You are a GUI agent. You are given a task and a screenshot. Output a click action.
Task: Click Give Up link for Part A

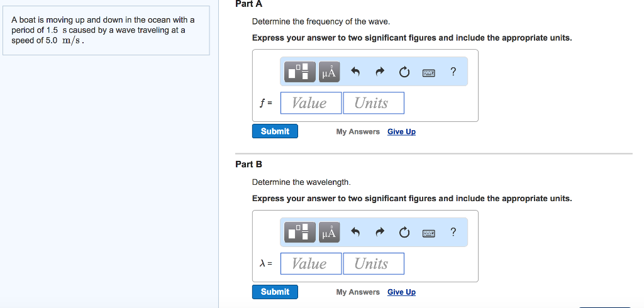pyautogui.click(x=401, y=131)
